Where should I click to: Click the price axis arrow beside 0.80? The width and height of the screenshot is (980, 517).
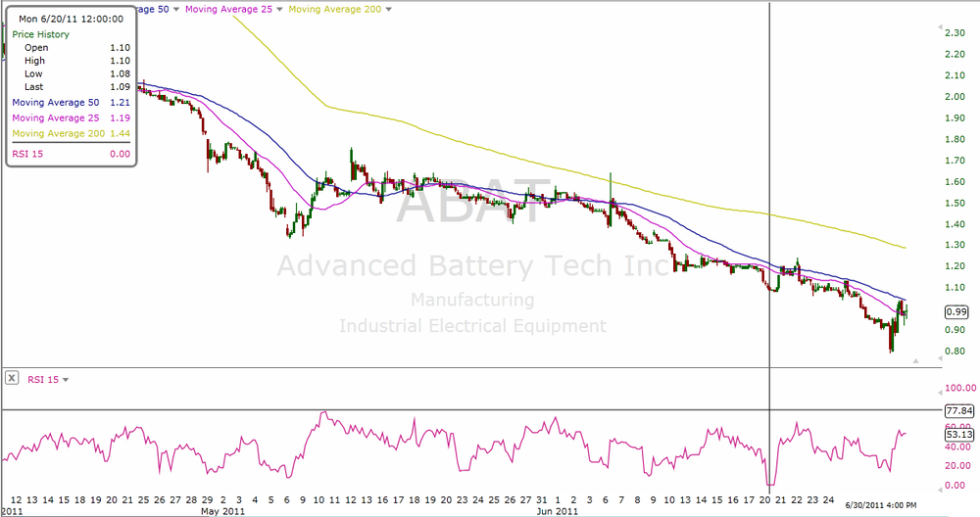click(x=939, y=358)
